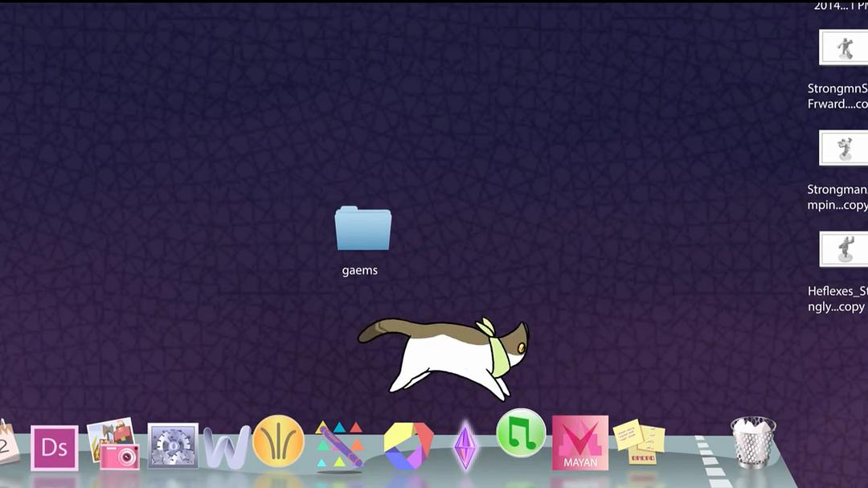Image resolution: width=868 pixels, height=488 pixels.
Task: Click the gaems folder name label
Action: [x=359, y=271]
